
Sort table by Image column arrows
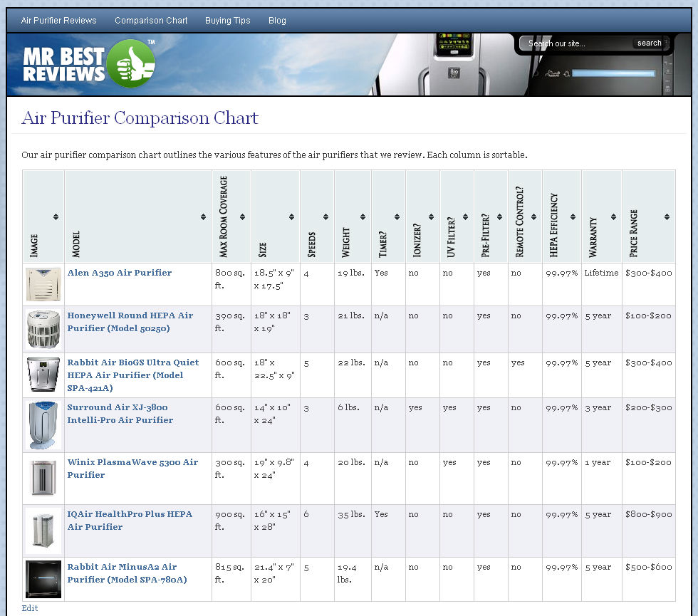click(x=56, y=216)
